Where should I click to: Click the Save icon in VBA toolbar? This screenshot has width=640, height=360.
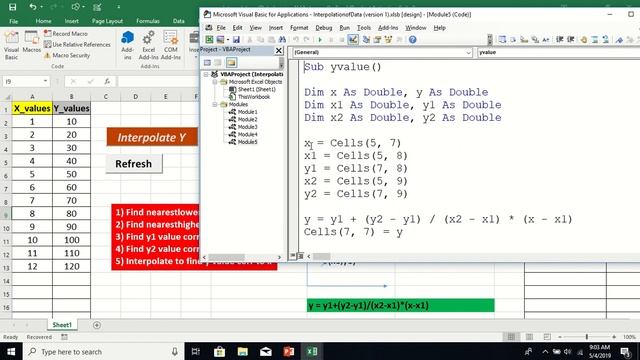tap(236, 40)
